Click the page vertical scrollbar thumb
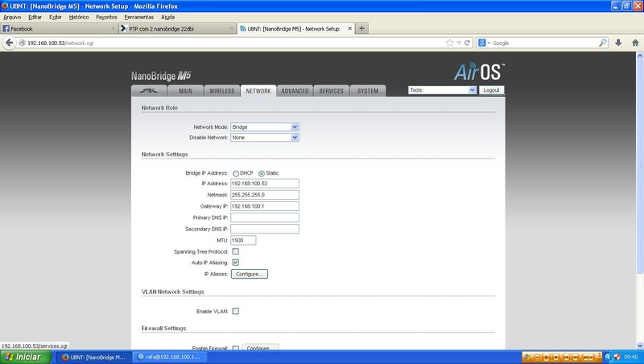The width and height of the screenshot is (644, 364). click(639, 167)
